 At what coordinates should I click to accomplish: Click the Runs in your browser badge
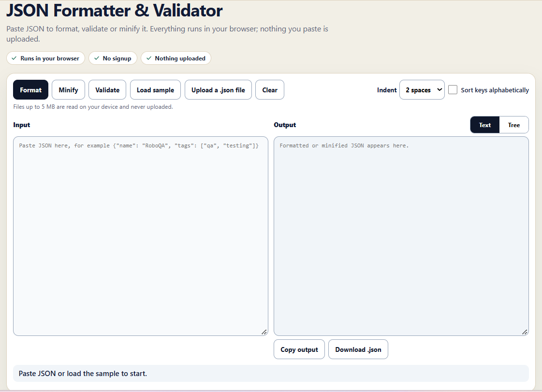pyautogui.click(x=45, y=58)
